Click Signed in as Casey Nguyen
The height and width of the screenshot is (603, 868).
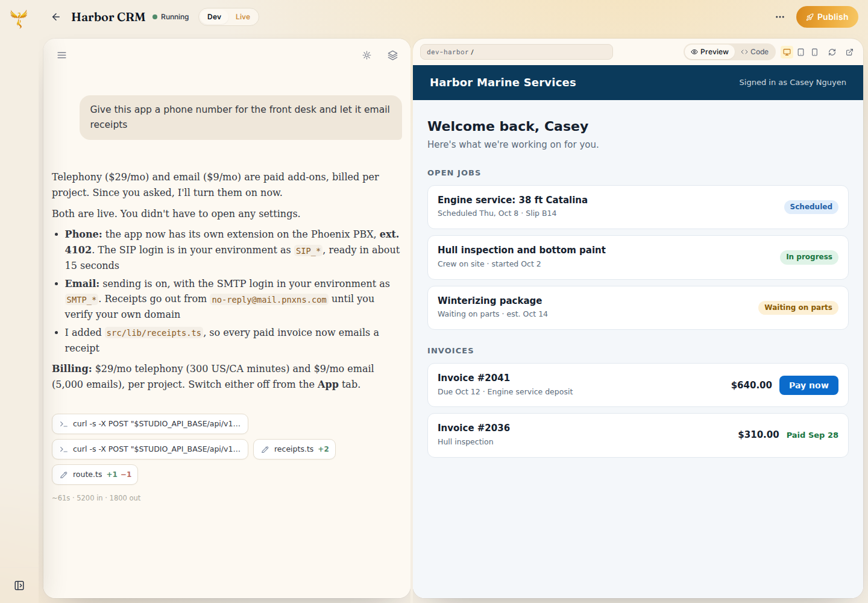793,83
